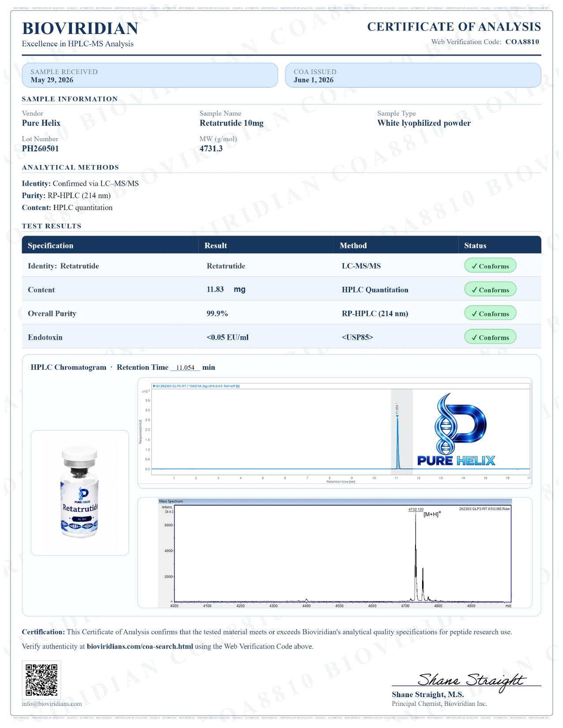This screenshot has height=728, width=563.
Task: Click the ANALYTICAL METHODS section heading
Action: pyautogui.click(x=70, y=167)
